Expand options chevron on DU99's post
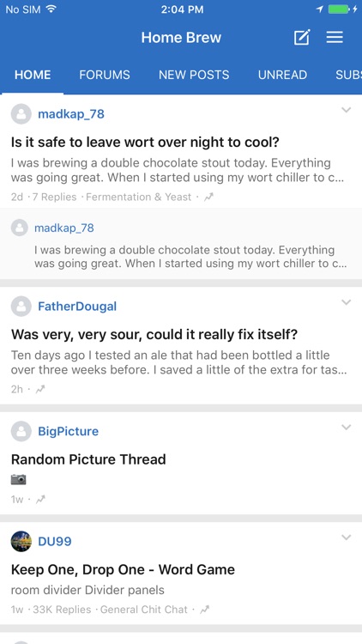The width and height of the screenshot is (362, 644). click(x=347, y=537)
